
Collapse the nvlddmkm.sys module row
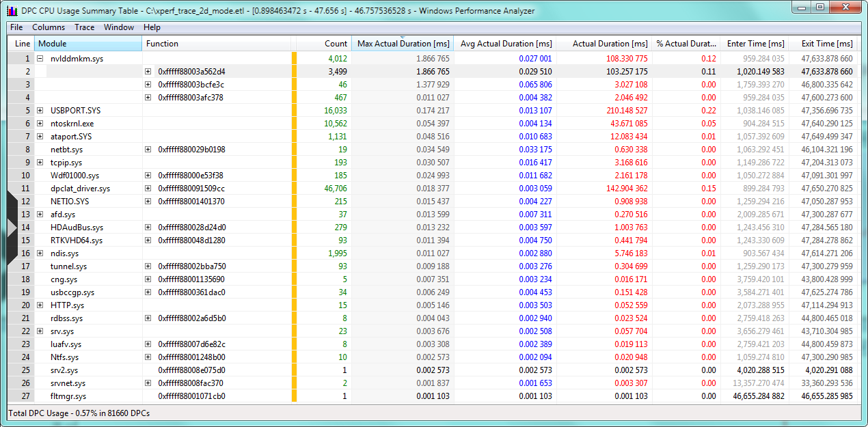[40, 59]
